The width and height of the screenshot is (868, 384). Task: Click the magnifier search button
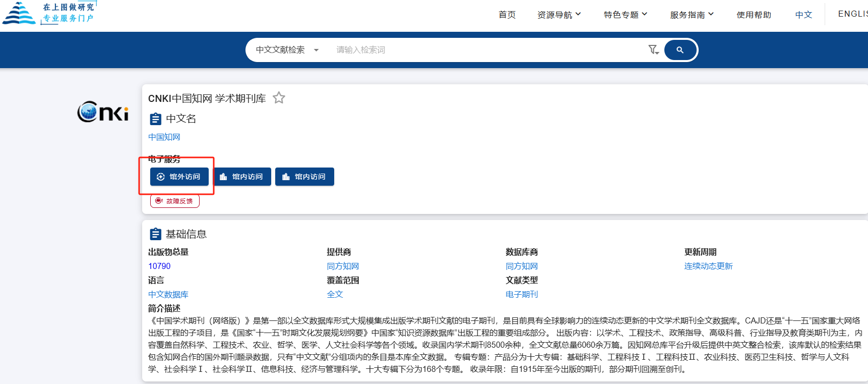coord(680,50)
